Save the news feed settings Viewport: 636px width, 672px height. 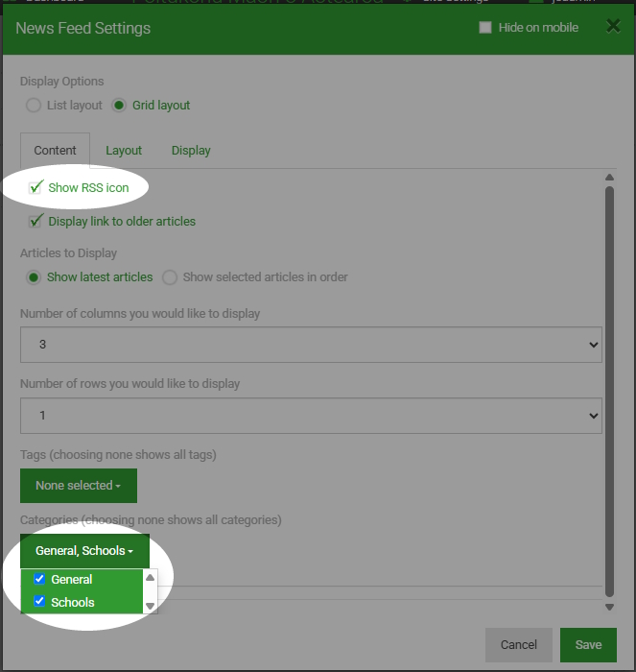tap(588, 644)
